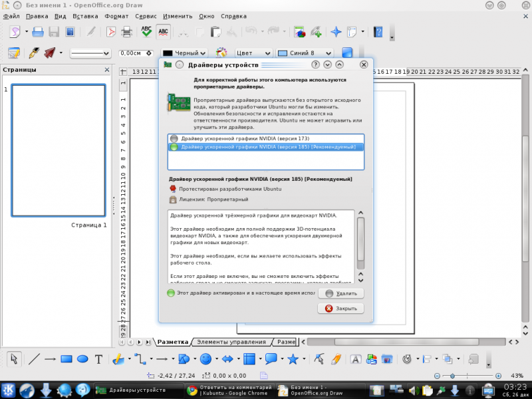Screen dimensions: 532x399
Task: Select the Text T tool
Action: (x=98, y=359)
